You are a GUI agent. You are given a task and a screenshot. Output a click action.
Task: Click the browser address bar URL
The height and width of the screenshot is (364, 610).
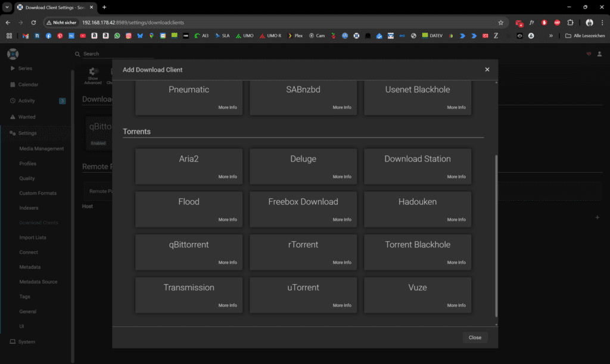click(x=133, y=23)
